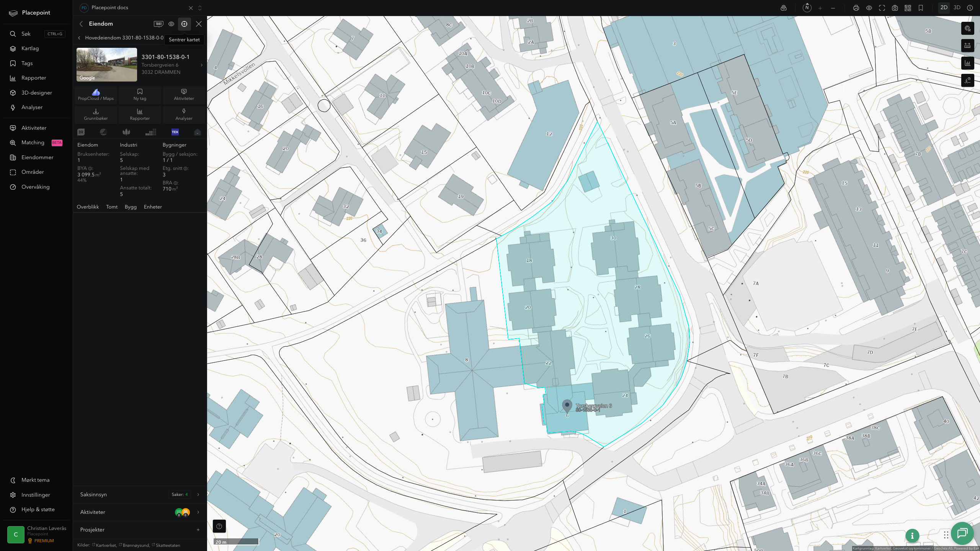980x551 pixels.
Task: Switch to the Bygg tab
Action: tap(131, 207)
